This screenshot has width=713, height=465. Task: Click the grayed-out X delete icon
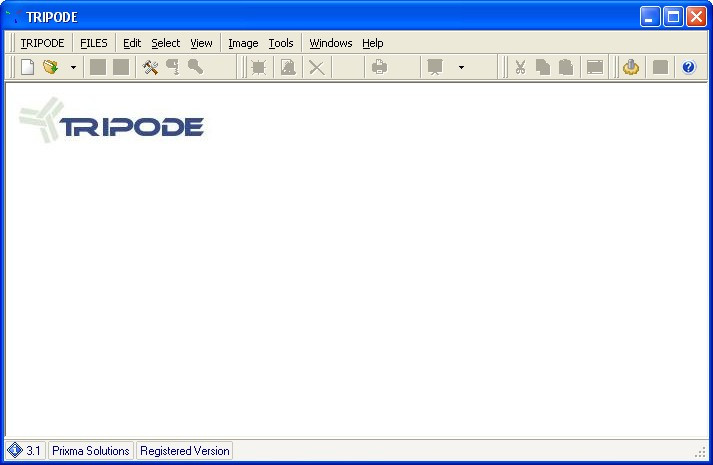pos(317,67)
